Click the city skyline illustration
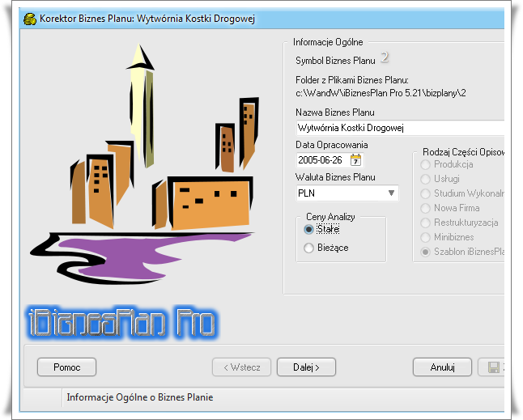523x420 pixels. pos(139,162)
